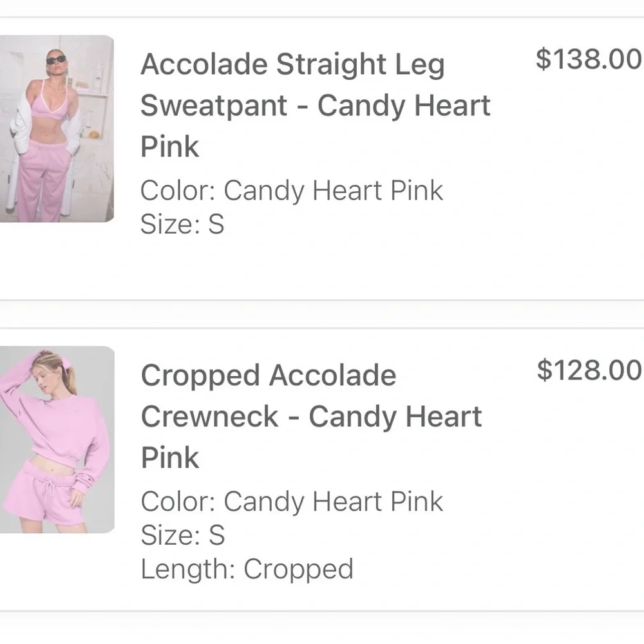644x644 pixels.
Task: Click the word "Pink" under the crewneck title
Action: [x=170, y=458]
